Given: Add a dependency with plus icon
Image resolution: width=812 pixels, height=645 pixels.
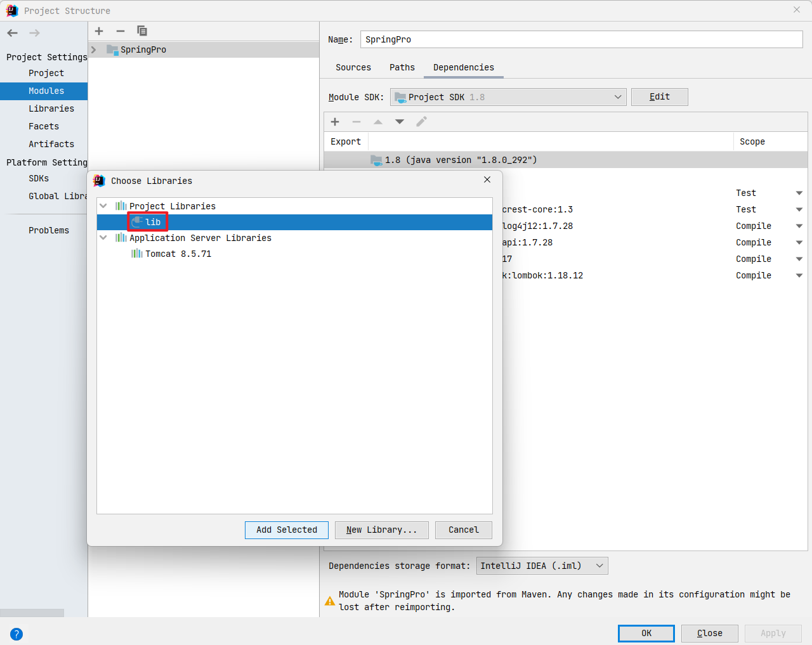Looking at the screenshot, I should tap(335, 122).
